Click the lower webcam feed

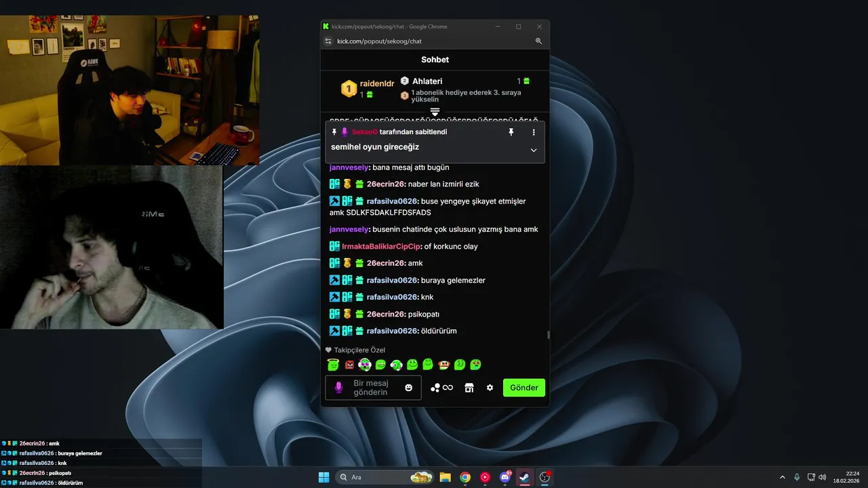[111, 247]
